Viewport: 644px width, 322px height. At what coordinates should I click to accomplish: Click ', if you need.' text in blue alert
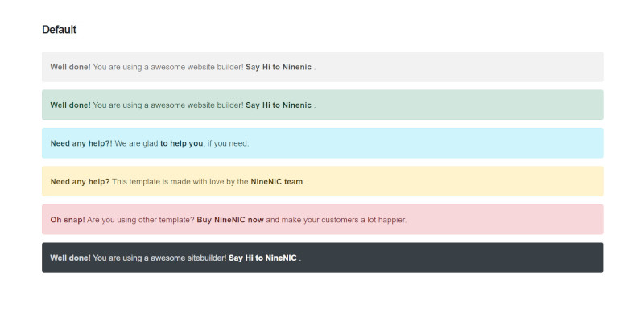[x=226, y=143]
